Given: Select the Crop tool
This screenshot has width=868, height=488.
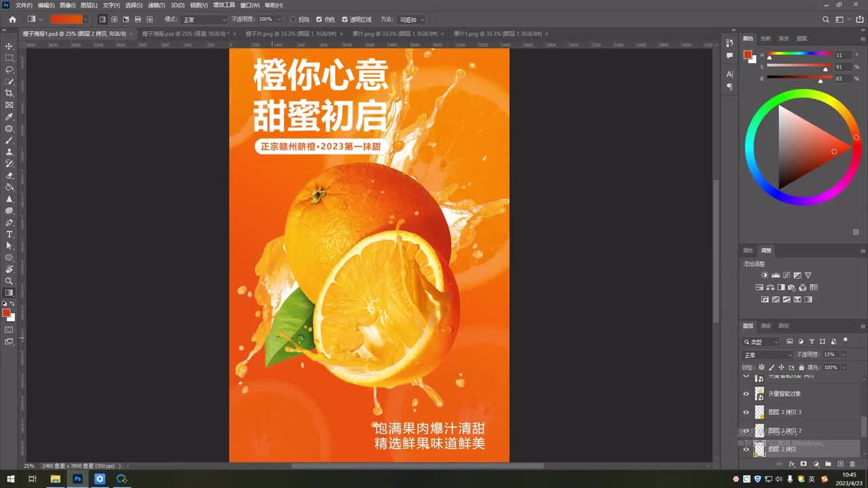Looking at the screenshot, I should [x=9, y=93].
